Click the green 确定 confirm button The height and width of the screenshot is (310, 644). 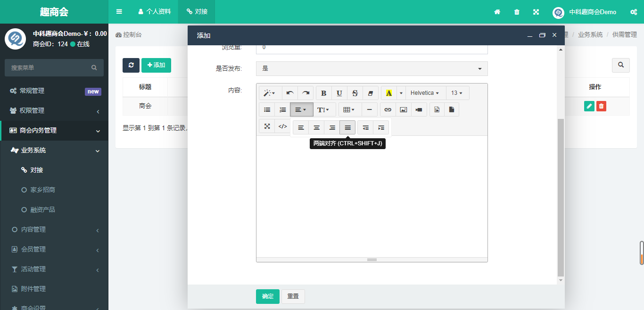point(267,296)
